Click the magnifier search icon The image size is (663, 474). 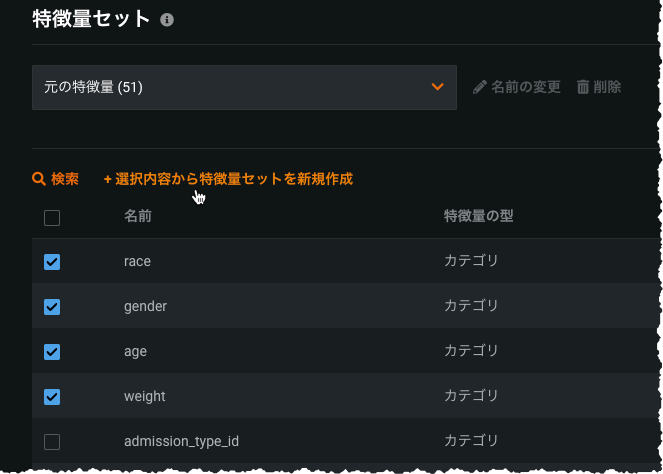39,179
